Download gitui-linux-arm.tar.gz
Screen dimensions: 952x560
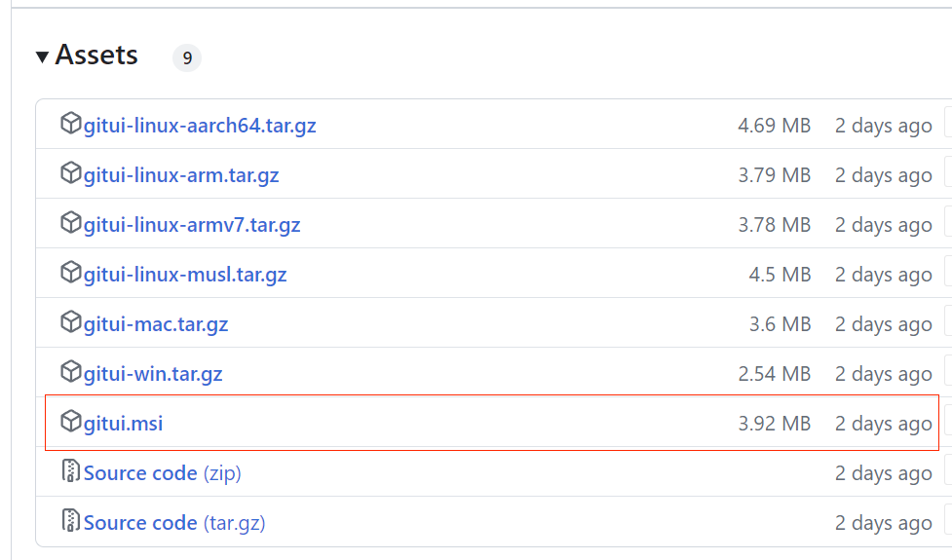[181, 175]
